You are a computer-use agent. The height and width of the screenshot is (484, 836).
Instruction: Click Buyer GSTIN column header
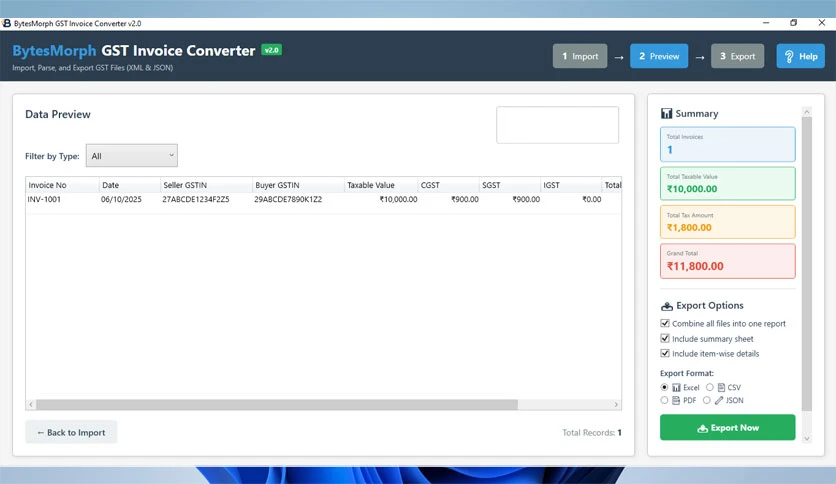298,185
